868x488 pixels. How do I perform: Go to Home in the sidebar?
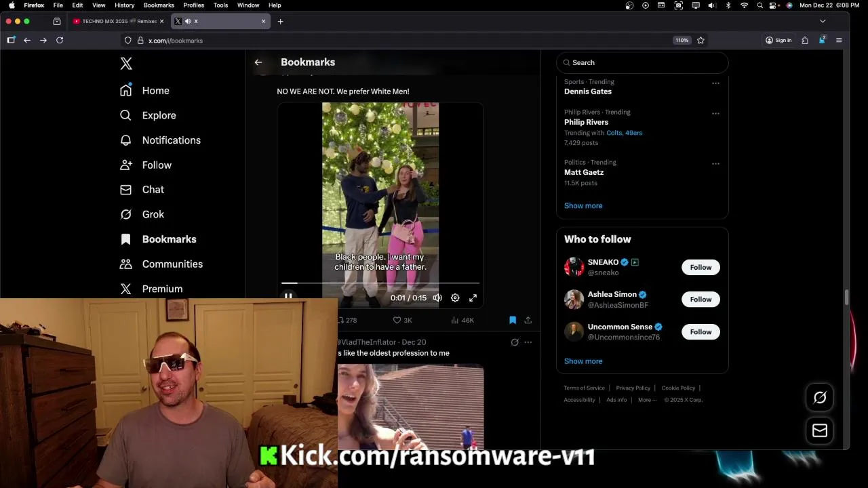[144, 91]
